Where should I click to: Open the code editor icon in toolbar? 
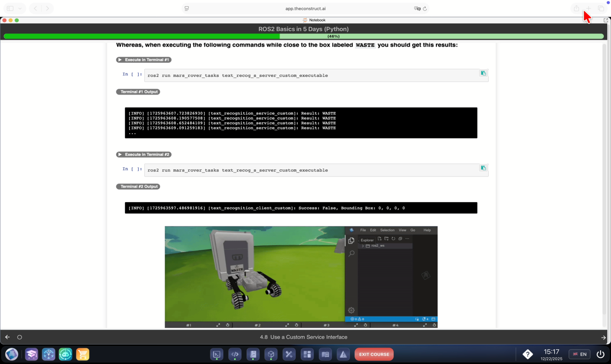point(235,354)
